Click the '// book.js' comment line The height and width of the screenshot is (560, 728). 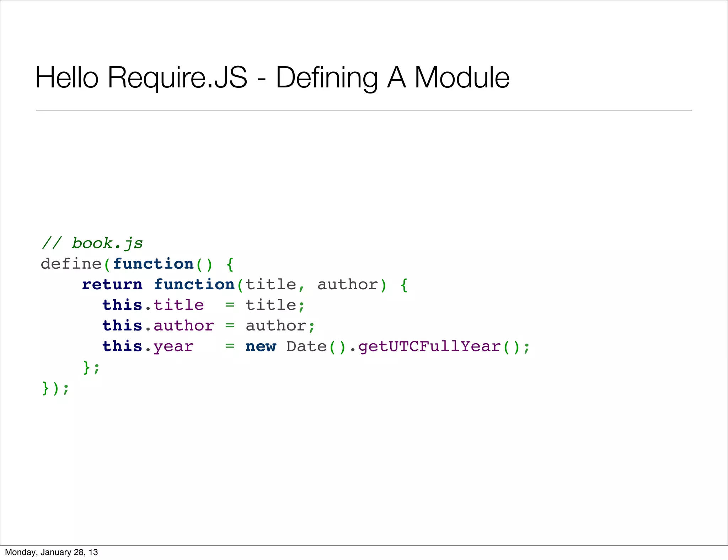tap(92, 243)
